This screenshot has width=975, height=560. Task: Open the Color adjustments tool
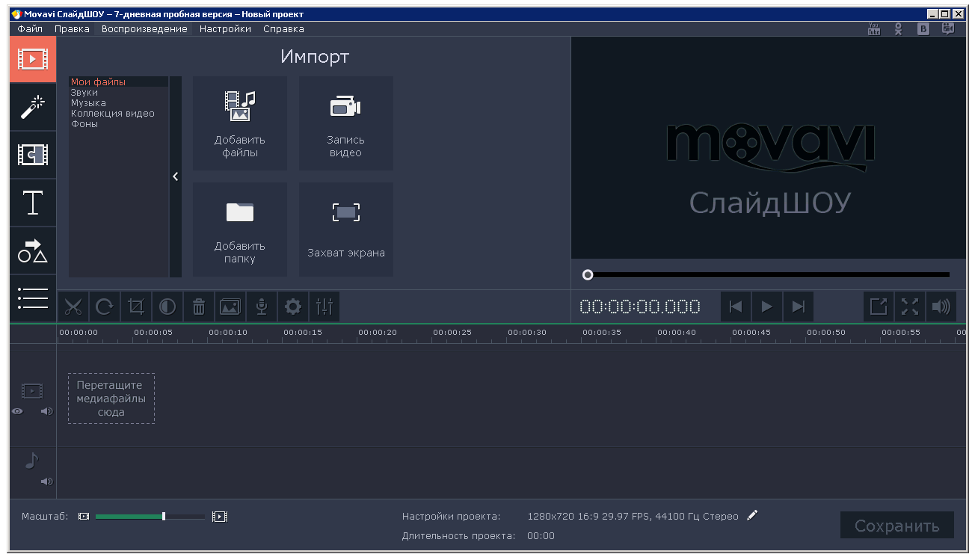[167, 307]
